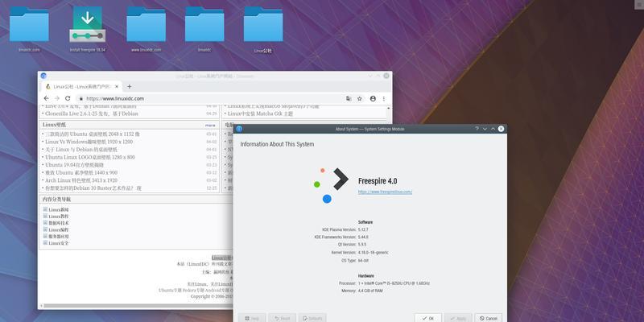
Task: Switch to the Linux公社 browser tab
Action: 82,87
